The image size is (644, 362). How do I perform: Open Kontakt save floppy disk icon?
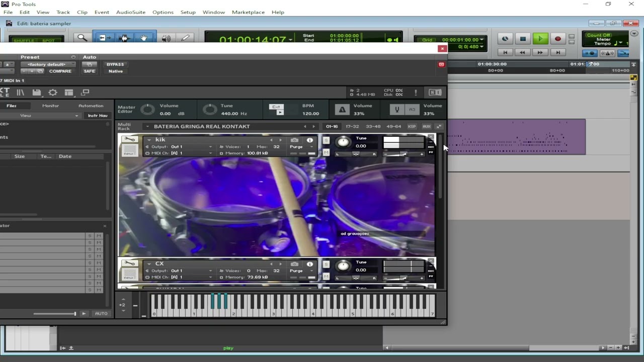click(x=36, y=93)
